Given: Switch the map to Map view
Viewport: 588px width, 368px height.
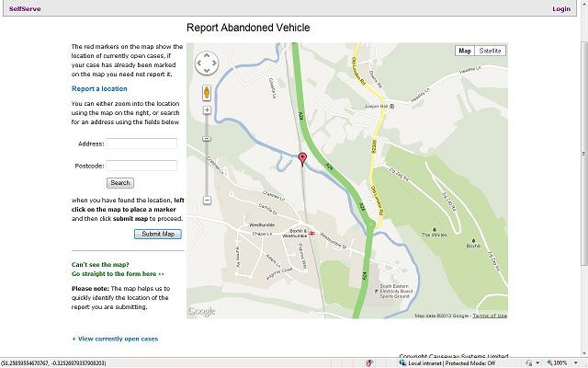Looking at the screenshot, I should pyautogui.click(x=465, y=51).
